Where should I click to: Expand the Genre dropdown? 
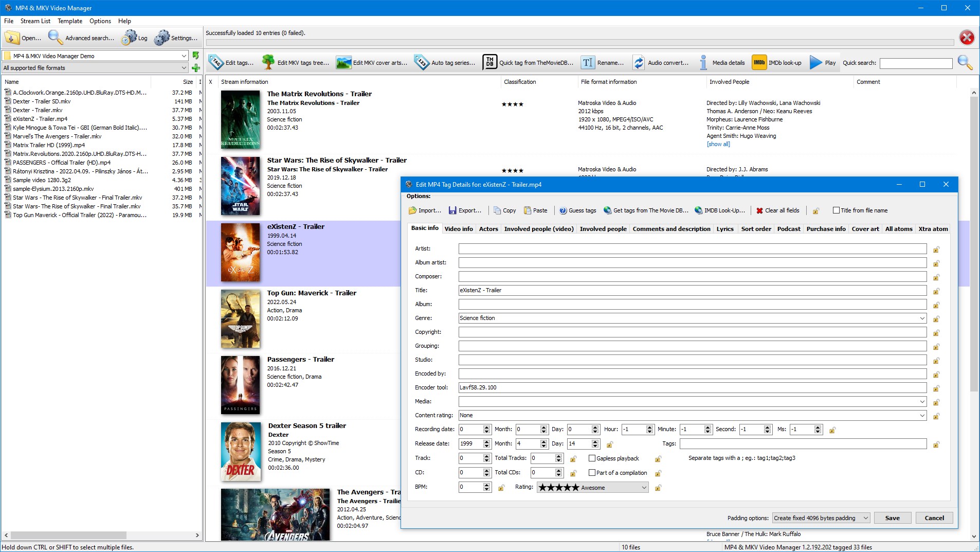[922, 318]
